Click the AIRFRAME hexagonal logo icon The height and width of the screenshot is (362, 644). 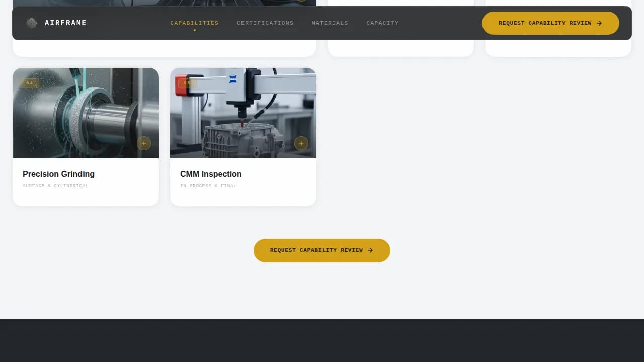[x=31, y=23]
